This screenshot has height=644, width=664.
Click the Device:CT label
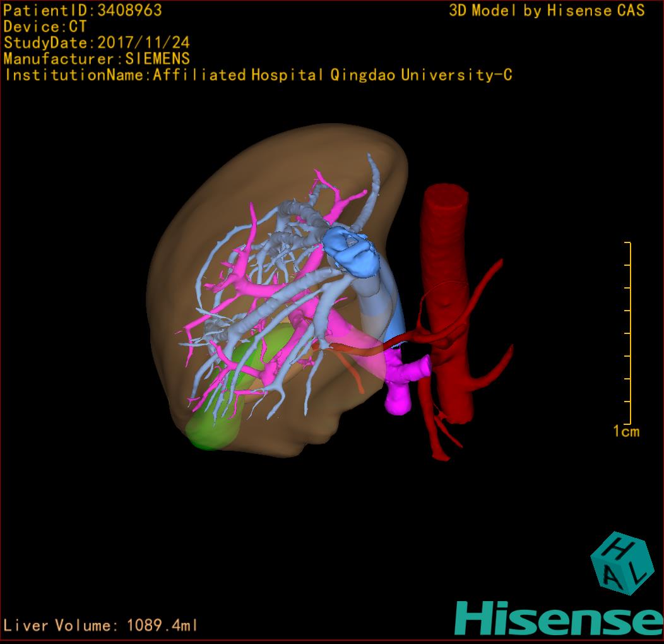point(45,27)
